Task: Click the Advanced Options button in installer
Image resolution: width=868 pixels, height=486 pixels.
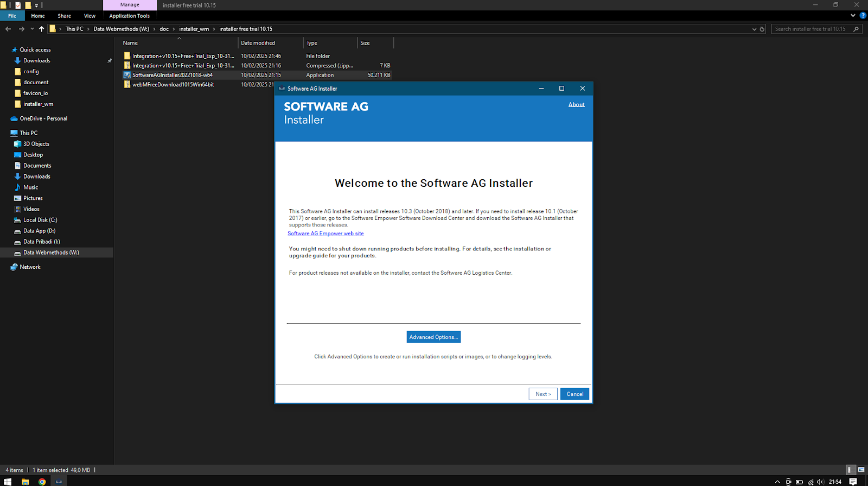Action: pos(433,337)
